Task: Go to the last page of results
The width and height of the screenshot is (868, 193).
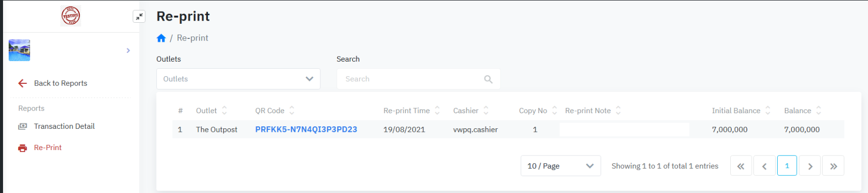Action: 833,166
